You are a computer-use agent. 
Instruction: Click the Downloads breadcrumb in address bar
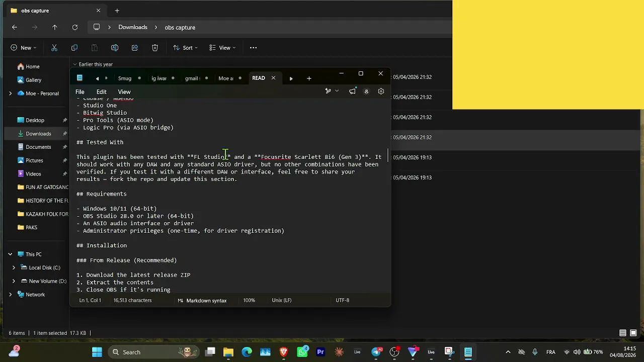[x=133, y=27]
